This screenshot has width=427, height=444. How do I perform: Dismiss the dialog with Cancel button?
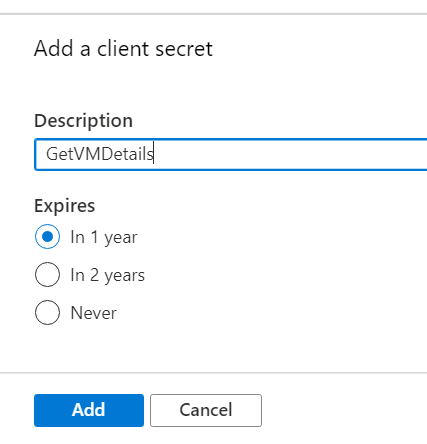(206, 410)
